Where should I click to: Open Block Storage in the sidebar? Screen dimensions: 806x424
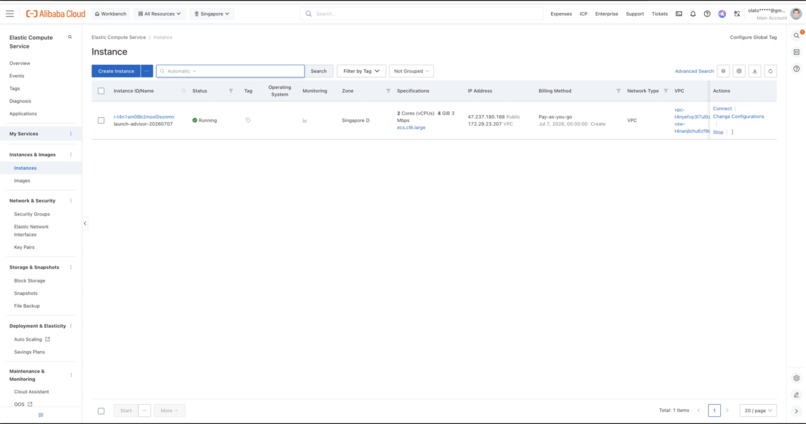[x=29, y=281]
